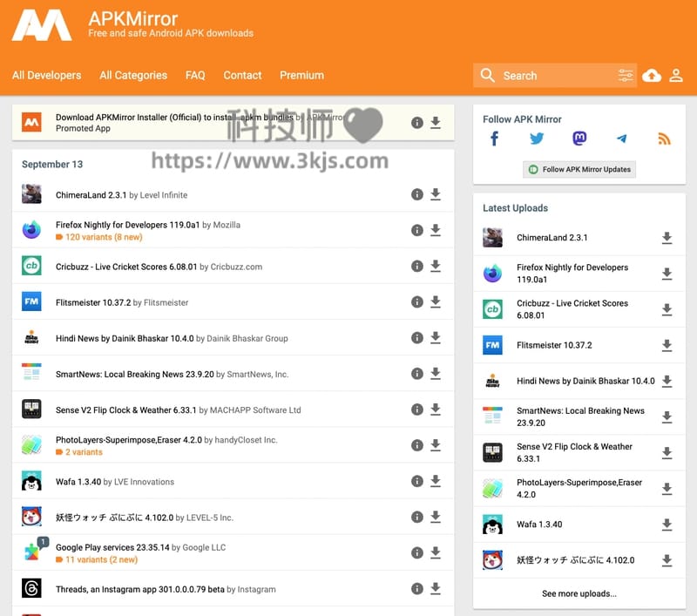This screenshot has width=697, height=616.
Task: Open the Firefox Nightly app thumbnail in September 13 list
Action: (x=31, y=230)
